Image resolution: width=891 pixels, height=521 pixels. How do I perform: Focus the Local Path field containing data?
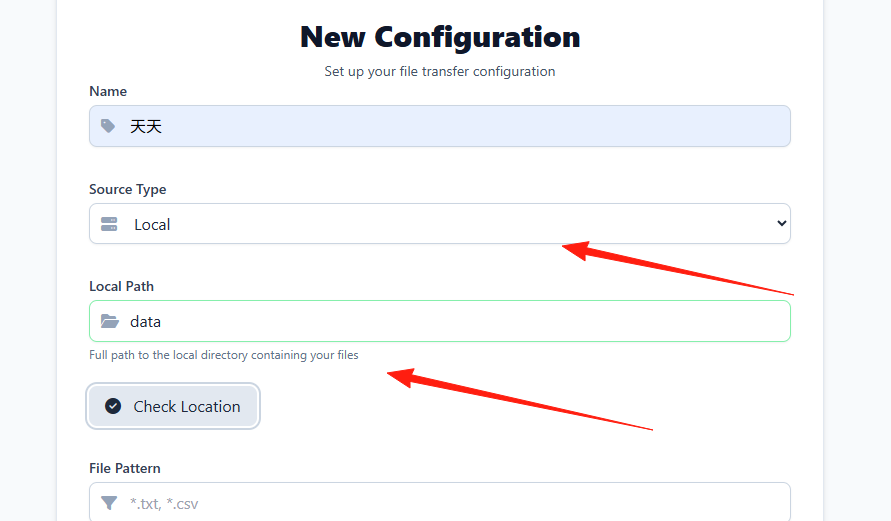point(440,321)
